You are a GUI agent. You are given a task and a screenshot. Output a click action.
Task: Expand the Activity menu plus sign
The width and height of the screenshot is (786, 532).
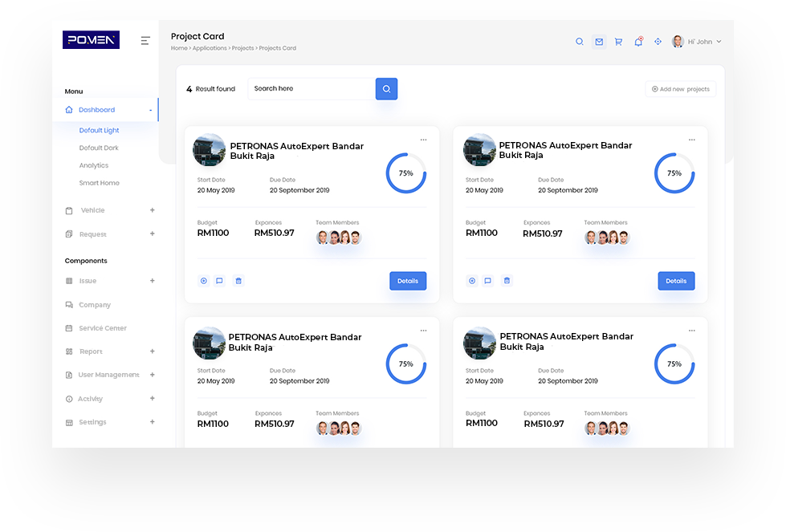[152, 398]
